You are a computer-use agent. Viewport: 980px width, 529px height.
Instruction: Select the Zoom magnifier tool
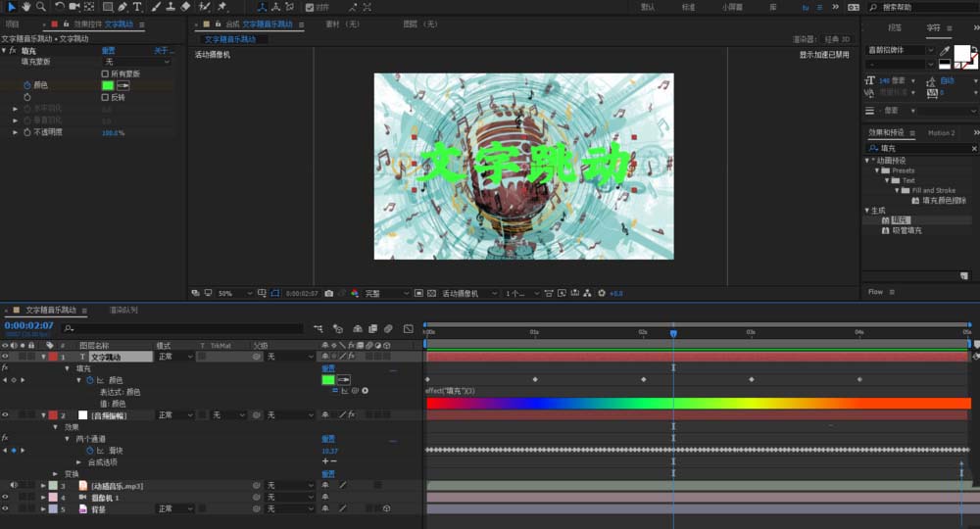tap(40, 7)
